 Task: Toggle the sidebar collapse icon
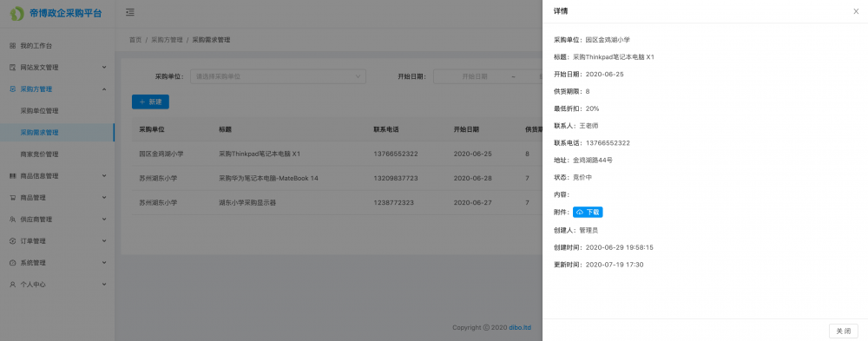(129, 12)
